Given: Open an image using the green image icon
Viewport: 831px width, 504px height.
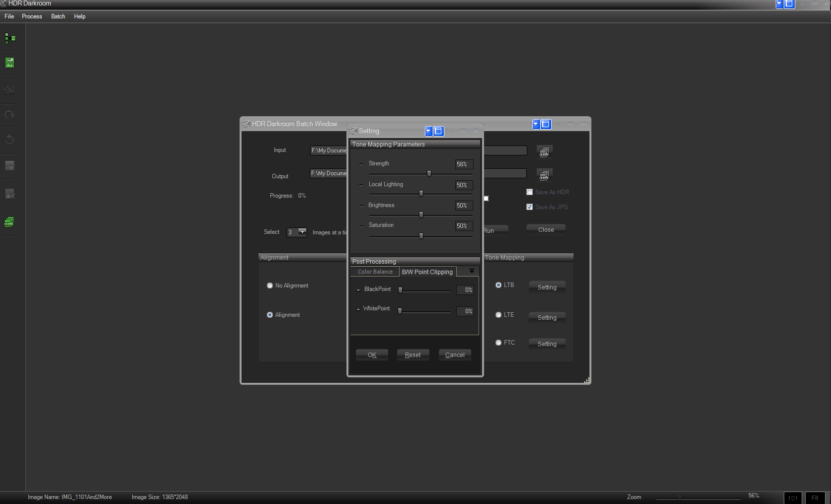Looking at the screenshot, I should pyautogui.click(x=10, y=63).
